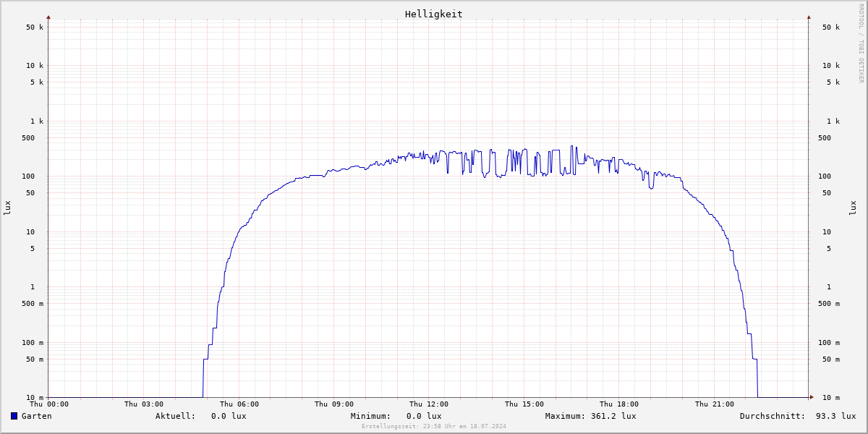Click the "Thu 18:00" time axis label
The width and height of the screenshot is (868, 434).
coord(619,404)
